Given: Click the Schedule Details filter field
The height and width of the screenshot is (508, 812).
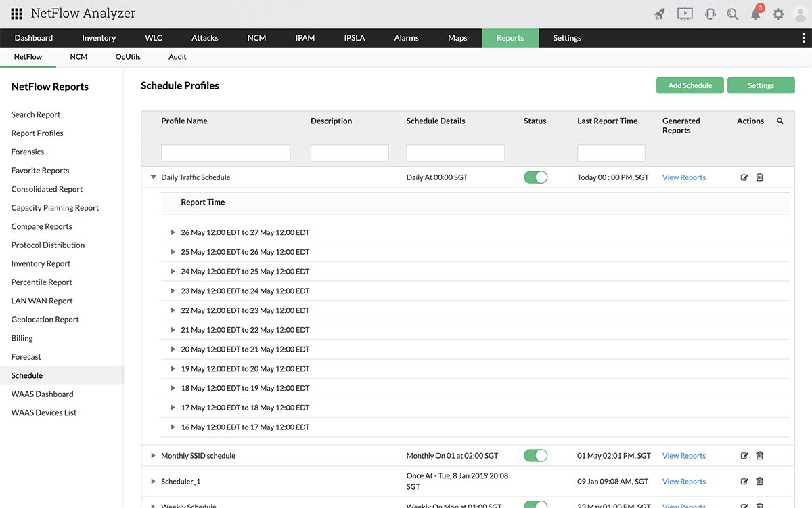Looking at the screenshot, I should pos(455,152).
